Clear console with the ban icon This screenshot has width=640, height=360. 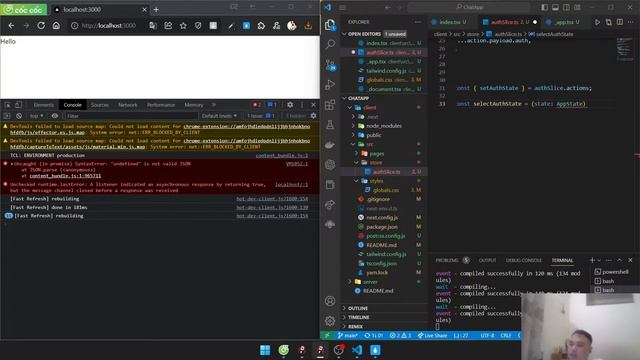[x=19, y=116]
